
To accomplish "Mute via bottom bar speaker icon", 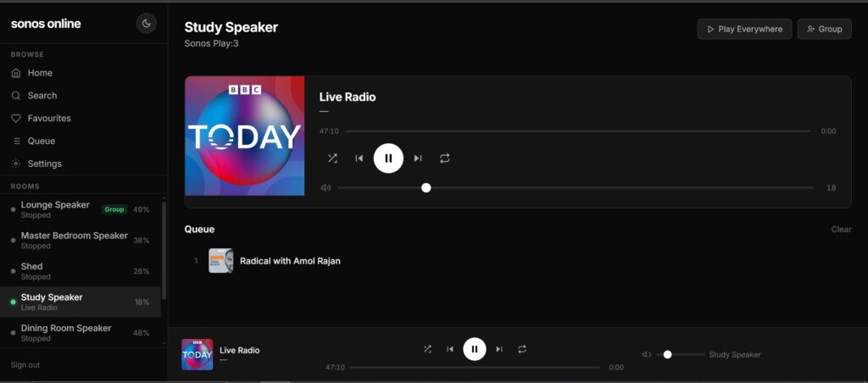I will pos(646,355).
